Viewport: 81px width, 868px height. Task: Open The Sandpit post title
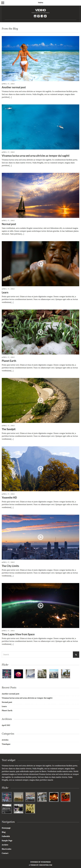[x=8, y=429]
